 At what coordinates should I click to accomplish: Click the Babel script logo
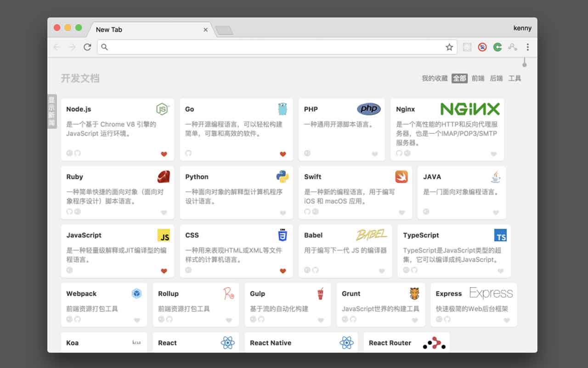point(372,235)
